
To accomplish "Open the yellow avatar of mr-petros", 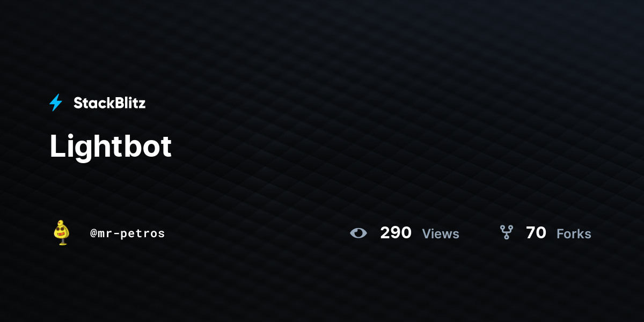I will [x=62, y=232].
